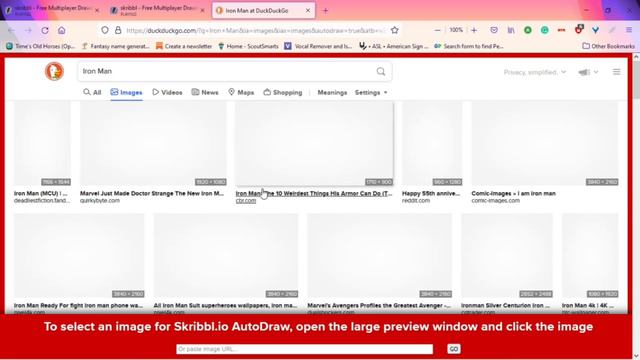Click the DuckDuckGo logo
Viewport: 640px width, 360px height.
(54, 71)
